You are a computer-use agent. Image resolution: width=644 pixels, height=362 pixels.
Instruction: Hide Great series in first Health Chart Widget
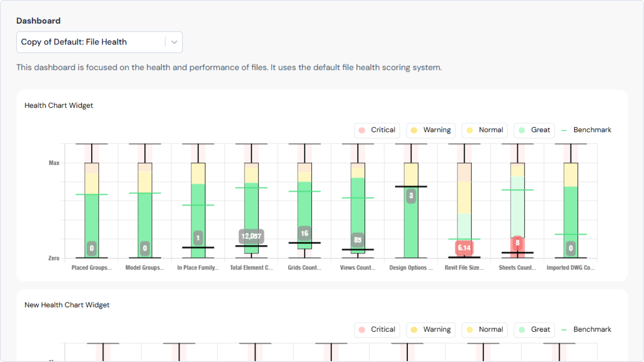pos(534,130)
